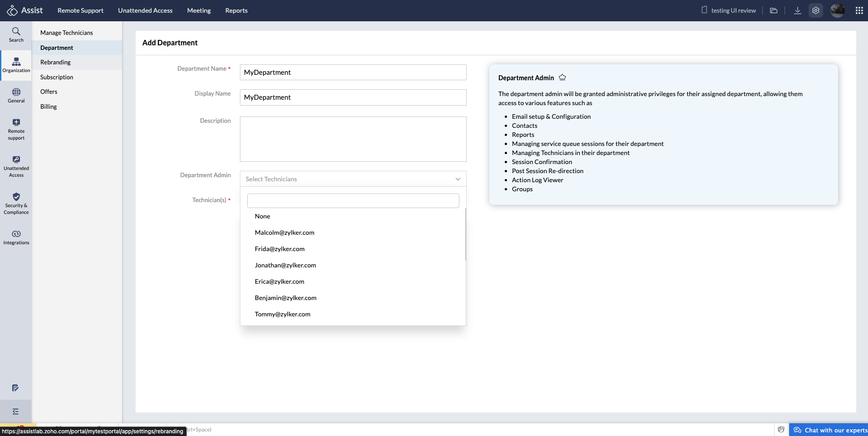Open General settings in sidebar
The width and height of the screenshot is (868, 436).
16,95
